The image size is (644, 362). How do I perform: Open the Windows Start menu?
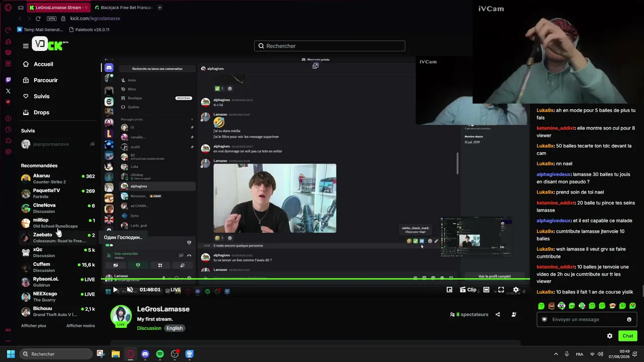(x=11, y=354)
